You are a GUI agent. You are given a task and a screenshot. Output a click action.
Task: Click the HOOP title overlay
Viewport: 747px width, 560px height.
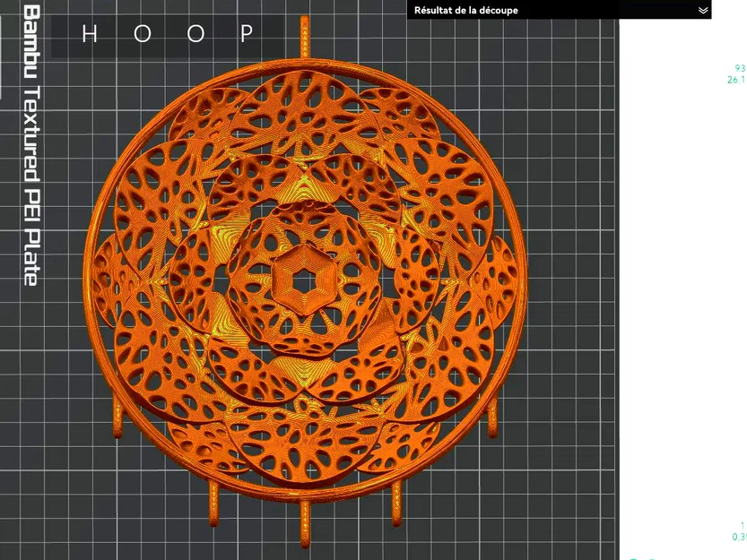tap(168, 34)
